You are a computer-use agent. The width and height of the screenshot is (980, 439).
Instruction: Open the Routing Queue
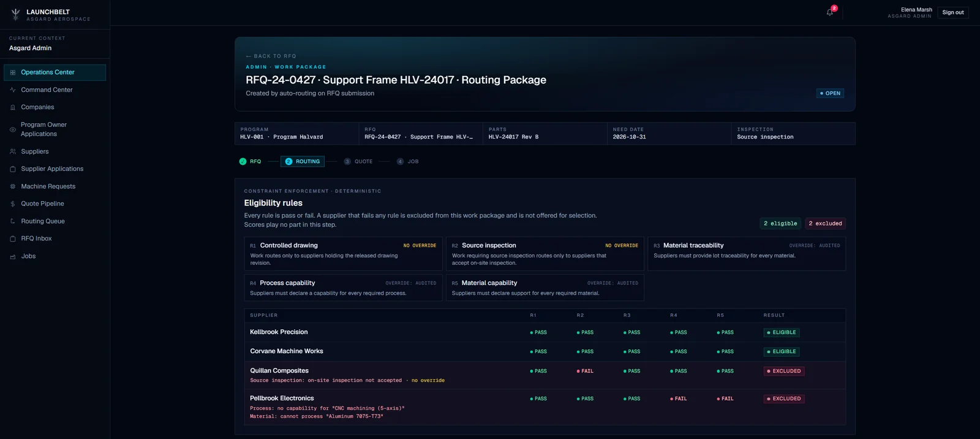(x=55, y=221)
